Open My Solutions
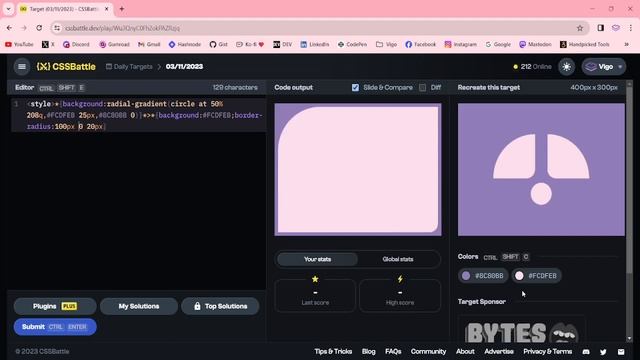The height and width of the screenshot is (360, 640). pyautogui.click(x=139, y=306)
